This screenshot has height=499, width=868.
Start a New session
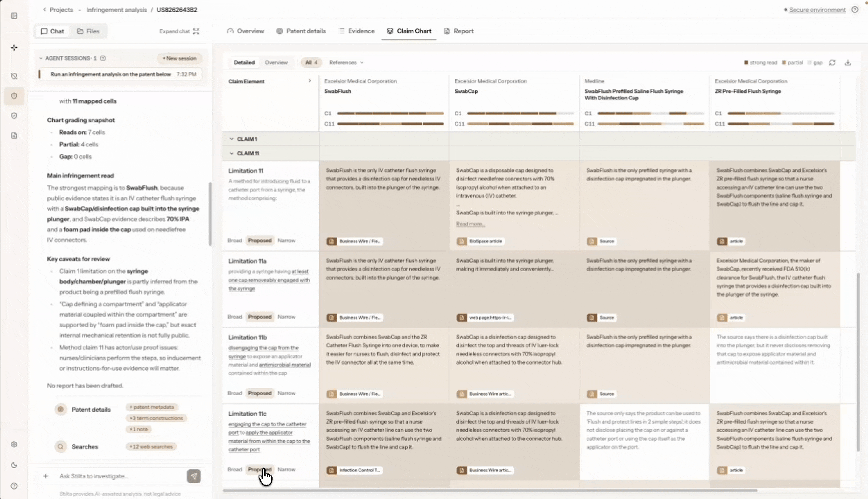[x=179, y=59]
